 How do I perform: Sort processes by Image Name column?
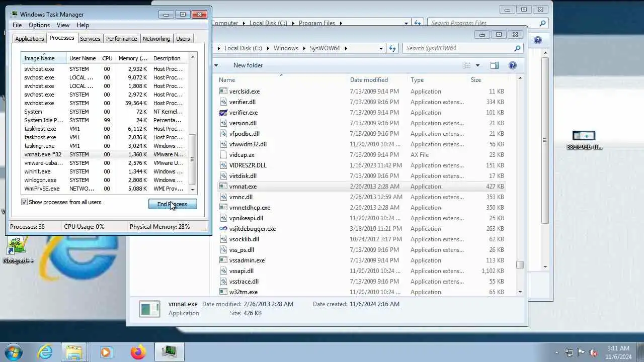(x=44, y=58)
